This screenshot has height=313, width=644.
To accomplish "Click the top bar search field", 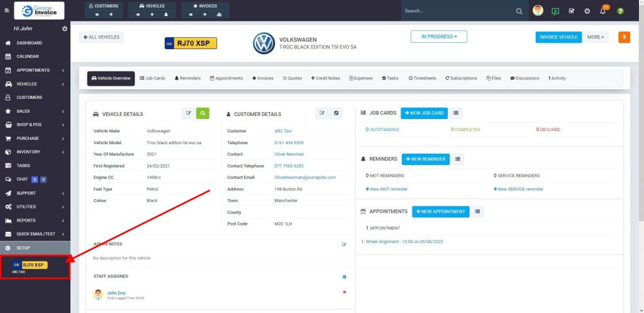I will click(x=458, y=11).
